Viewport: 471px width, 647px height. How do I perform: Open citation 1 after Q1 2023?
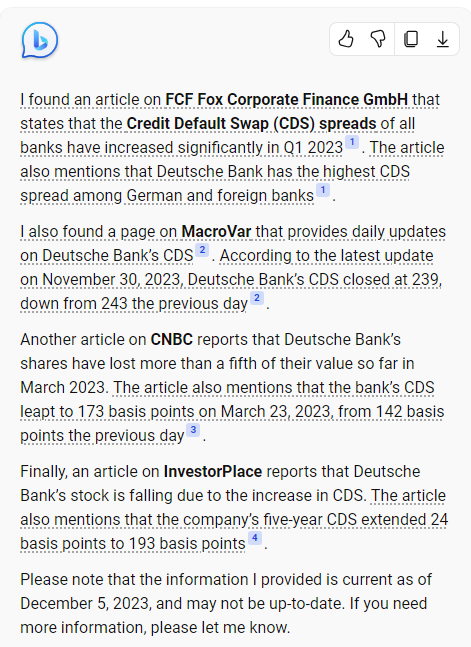pos(352,142)
